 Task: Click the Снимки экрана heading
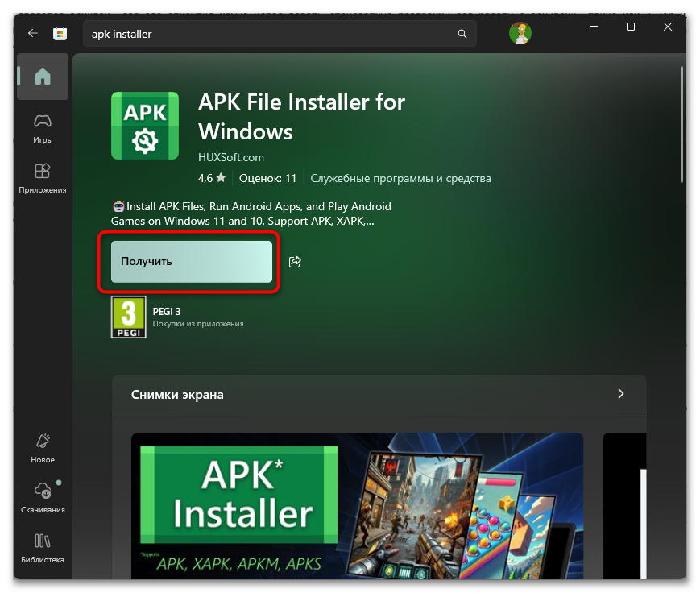click(177, 395)
